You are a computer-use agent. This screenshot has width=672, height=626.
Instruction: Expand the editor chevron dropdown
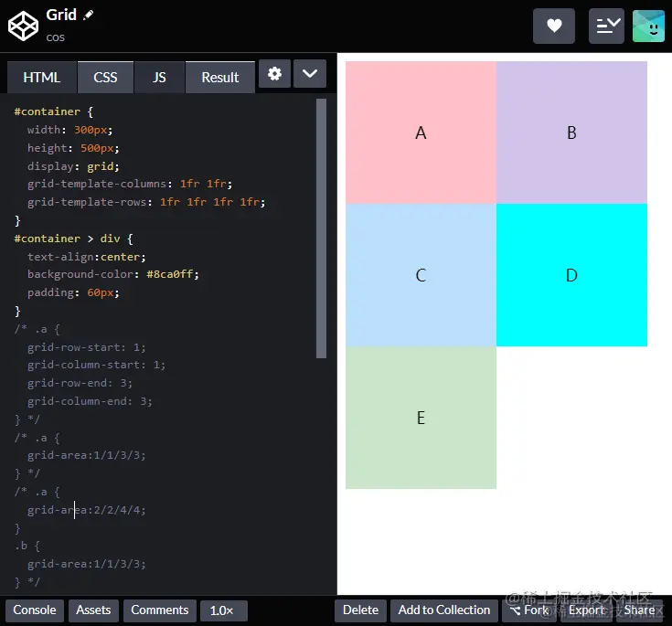tap(310, 74)
